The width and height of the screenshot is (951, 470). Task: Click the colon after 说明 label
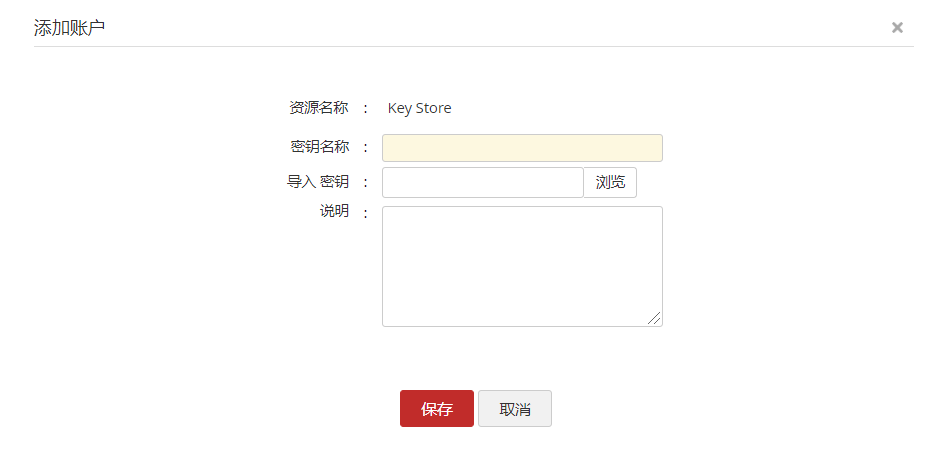pyautogui.click(x=366, y=212)
